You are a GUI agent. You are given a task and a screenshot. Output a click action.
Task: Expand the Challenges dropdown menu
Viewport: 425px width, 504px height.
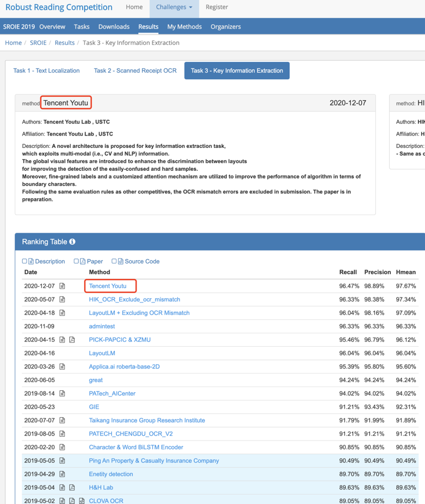174,7
